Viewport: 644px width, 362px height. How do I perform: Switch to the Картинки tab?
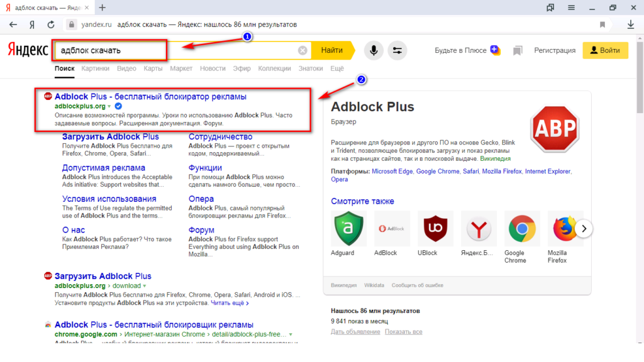point(96,69)
